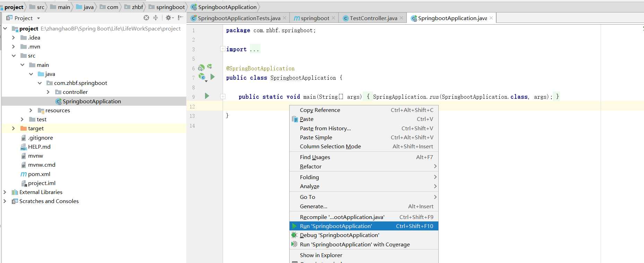The width and height of the screenshot is (644, 263).
Task: Click the Debug bug icon in context menu
Action: click(x=294, y=235)
